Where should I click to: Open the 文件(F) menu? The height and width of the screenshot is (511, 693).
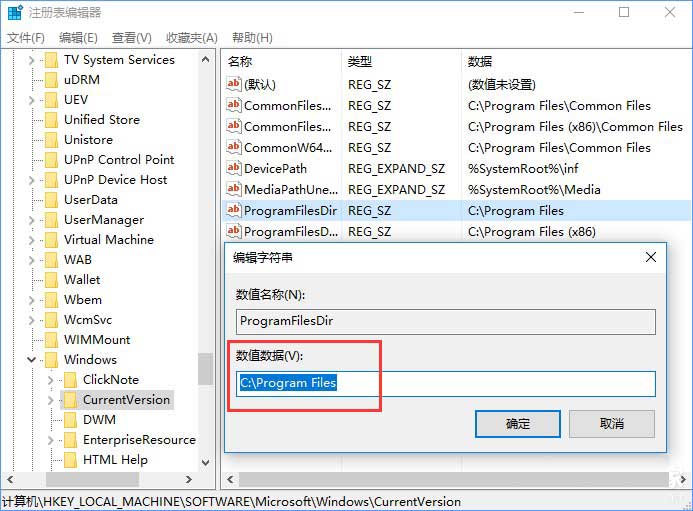pos(26,38)
